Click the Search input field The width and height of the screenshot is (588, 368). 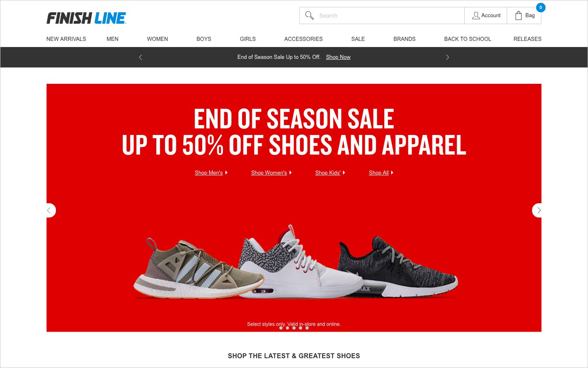pyautogui.click(x=390, y=16)
